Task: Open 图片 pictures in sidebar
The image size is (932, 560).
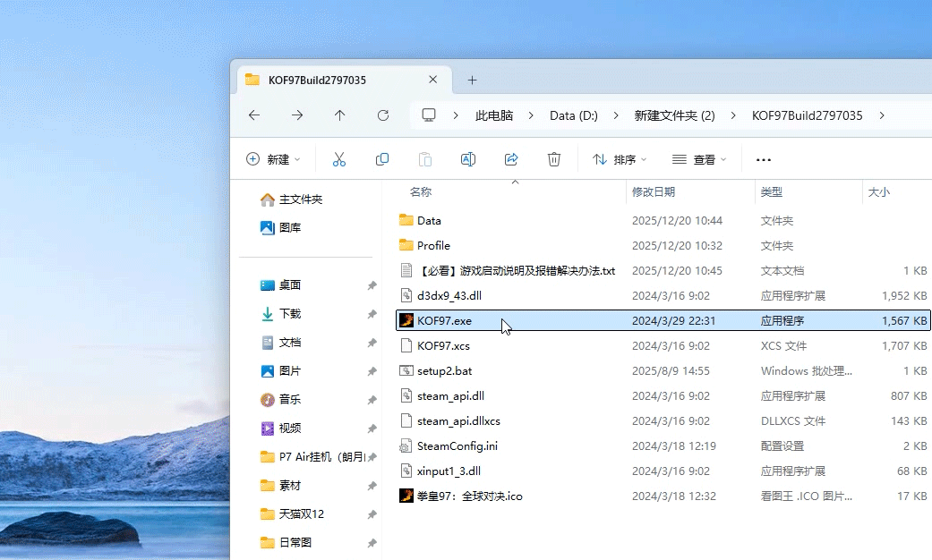Action: pos(281,371)
